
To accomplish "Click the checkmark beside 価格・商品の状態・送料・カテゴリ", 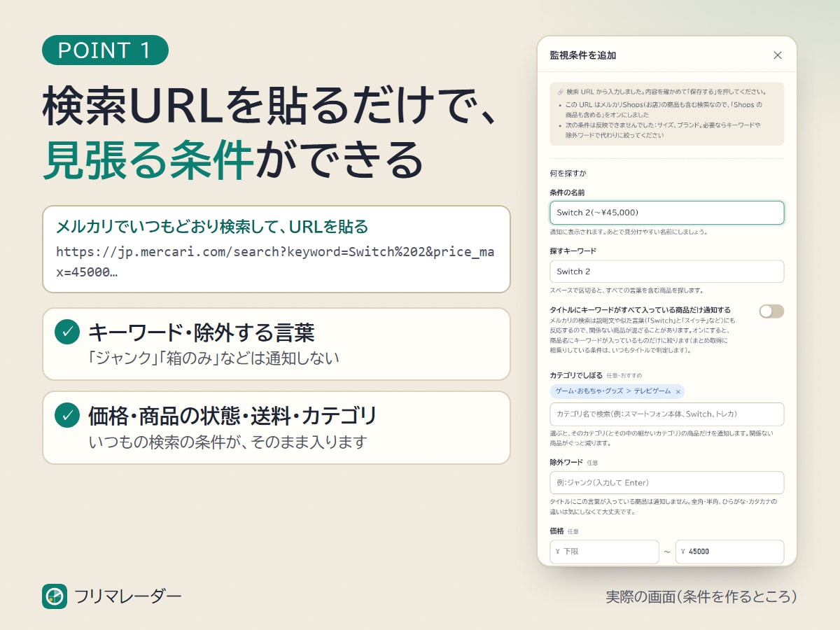I will point(67,416).
